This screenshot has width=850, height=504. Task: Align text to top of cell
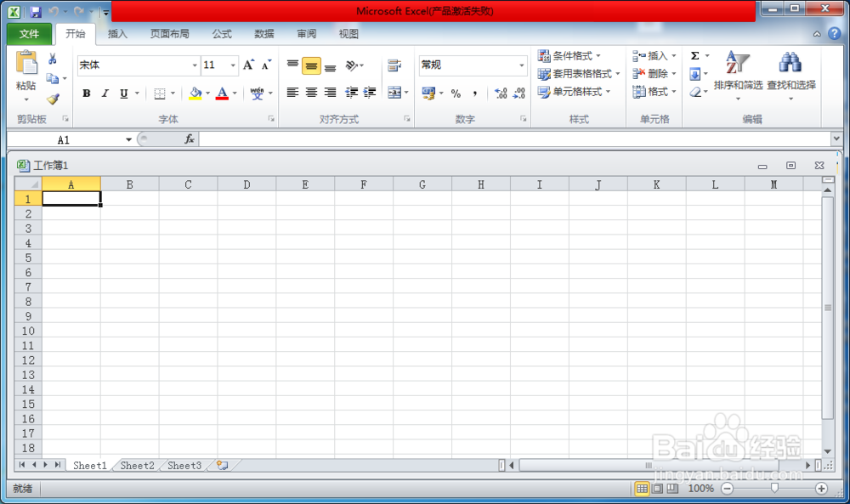(292, 65)
